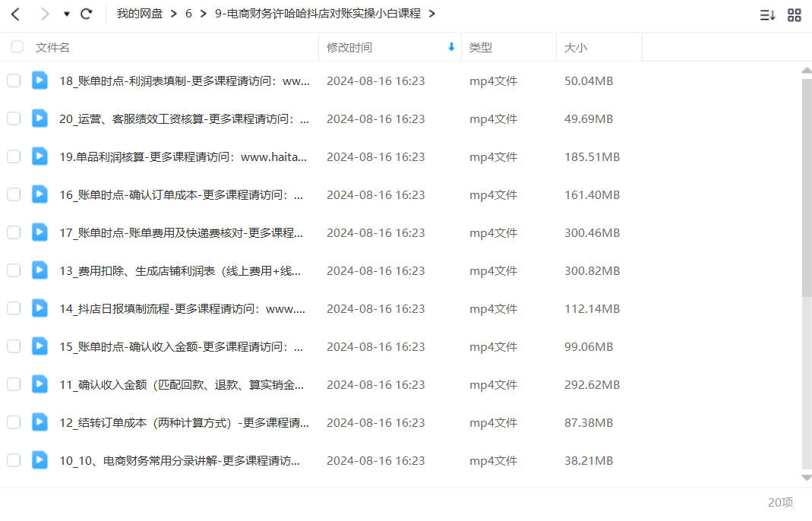Click video icon of 19.单品利润核算
Screen dimensions: 812x521
(39, 156)
